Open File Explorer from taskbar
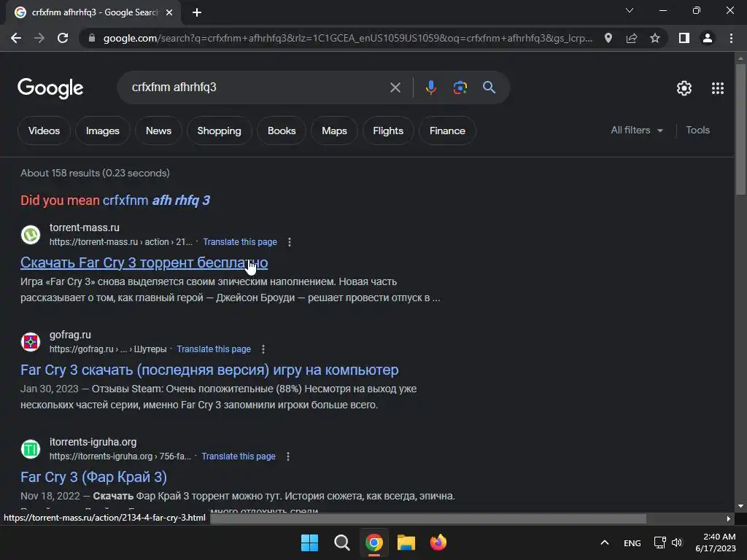The image size is (747, 560). click(x=406, y=542)
